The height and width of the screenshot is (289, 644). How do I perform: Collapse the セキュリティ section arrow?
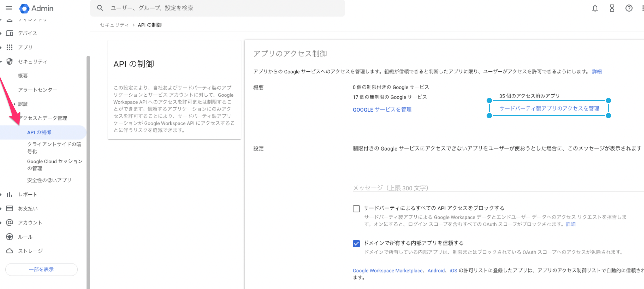point(1,62)
